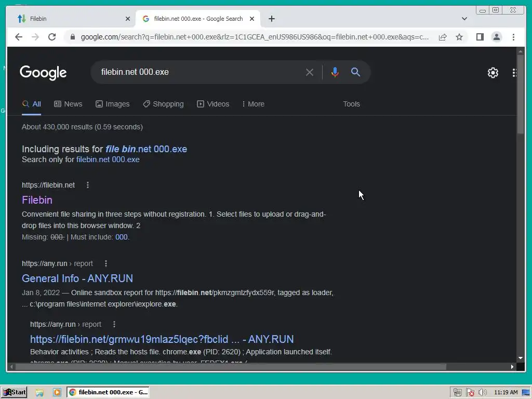Image resolution: width=532 pixels, height=399 pixels.
Task: Start voice search with microphone
Action: (x=335, y=72)
